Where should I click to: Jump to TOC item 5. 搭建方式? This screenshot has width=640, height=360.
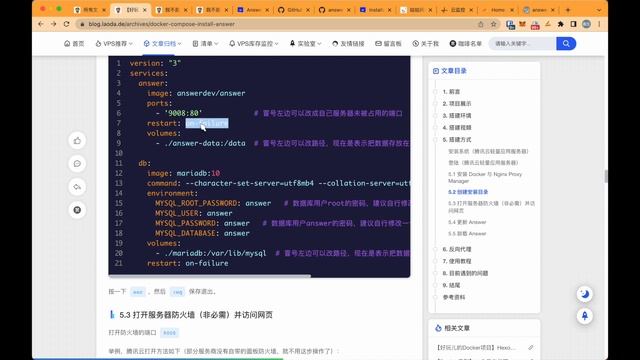pyautogui.click(x=457, y=140)
